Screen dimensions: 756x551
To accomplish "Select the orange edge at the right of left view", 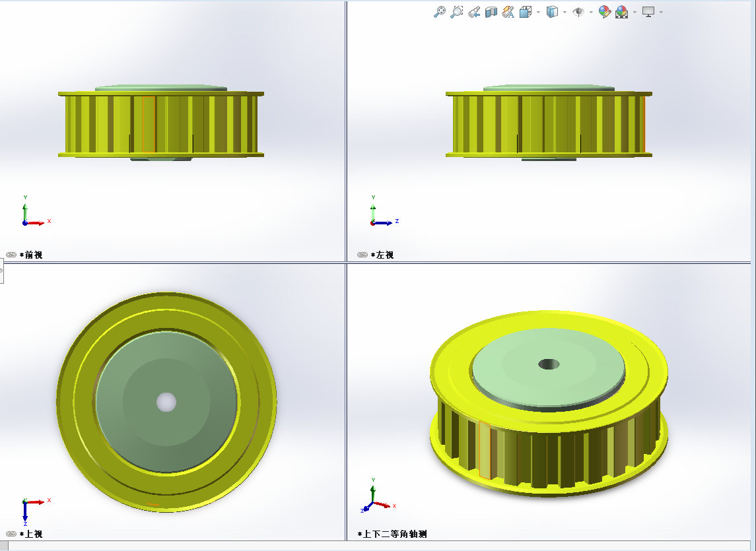I will point(644,124).
